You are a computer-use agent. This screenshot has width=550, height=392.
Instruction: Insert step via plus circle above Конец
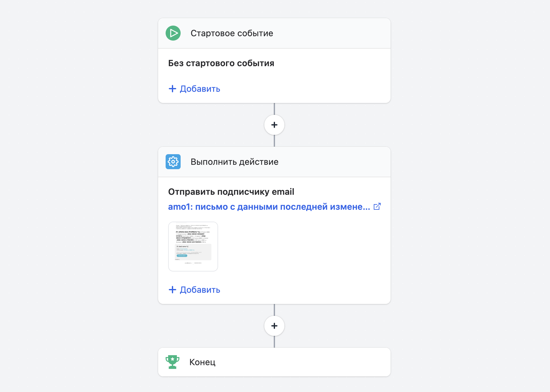[x=274, y=326]
